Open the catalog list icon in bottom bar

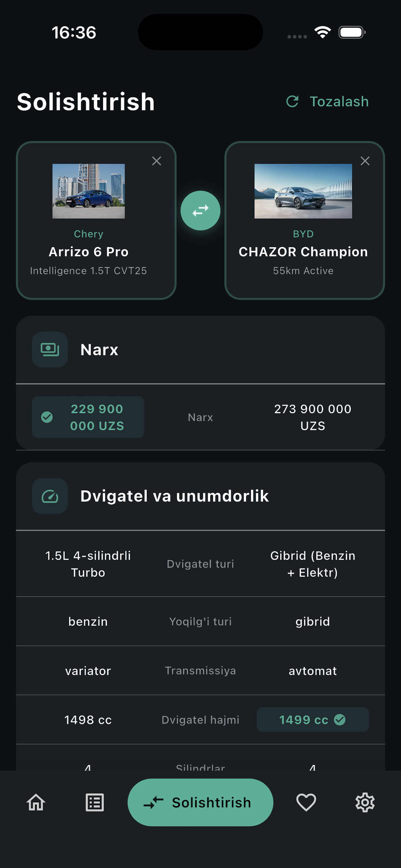(95, 802)
